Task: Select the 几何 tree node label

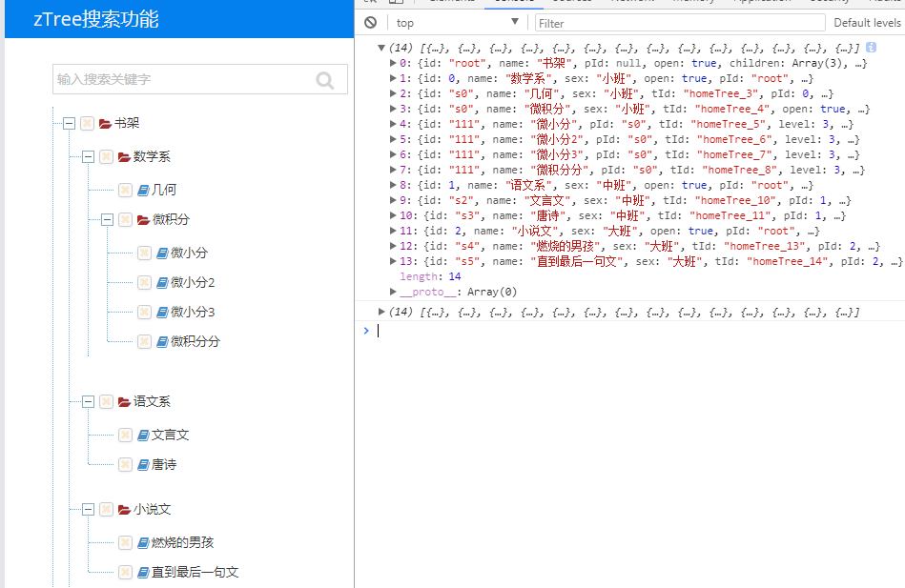Action: pyautogui.click(x=164, y=190)
